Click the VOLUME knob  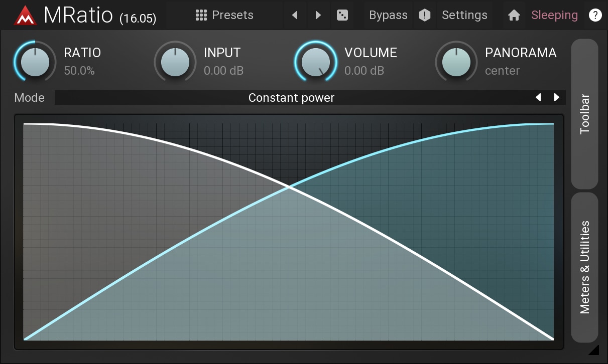pos(315,62)
